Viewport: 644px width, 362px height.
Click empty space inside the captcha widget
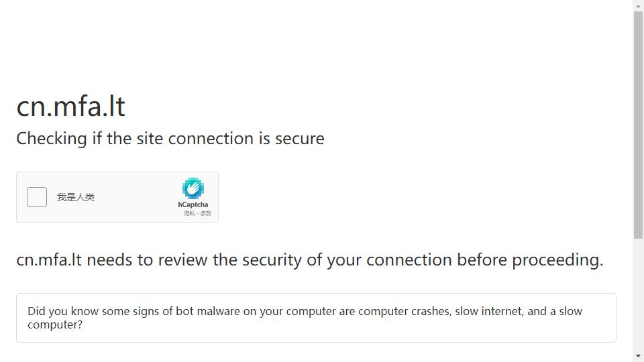pyautogui.click(x=136, y=197)
